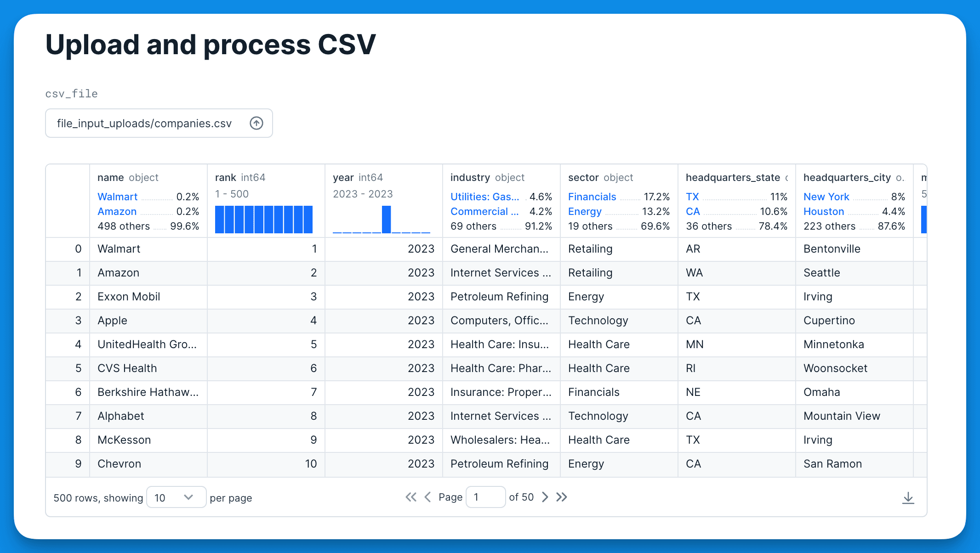Click the Bentonville city cell
Screen dimensions: 980x553
[x=855, y=249]
